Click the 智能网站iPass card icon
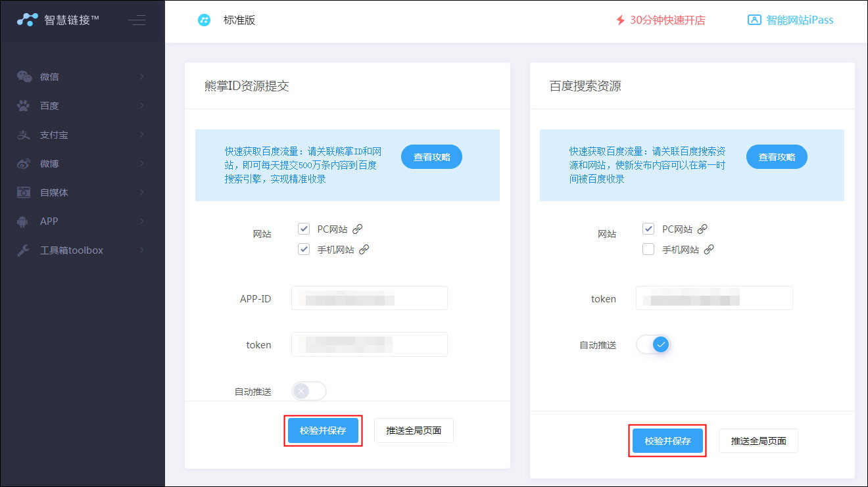Viewport: 868px width, 487px height. point(754,20)
